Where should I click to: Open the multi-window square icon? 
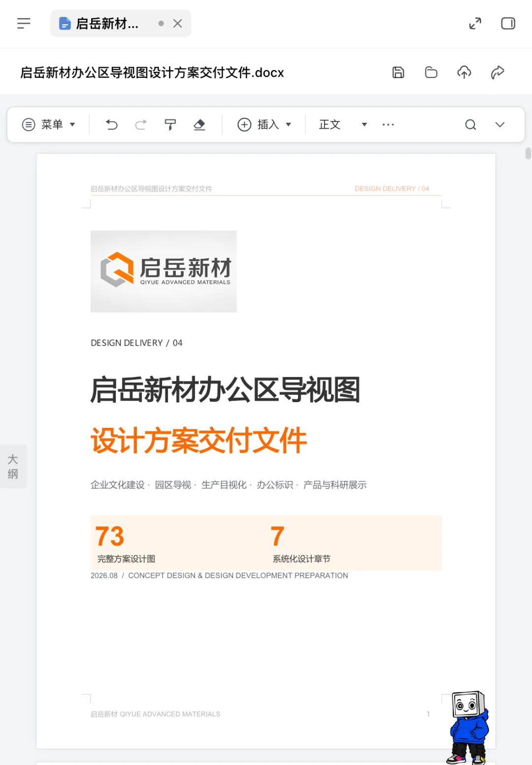[x=508, y=23]
